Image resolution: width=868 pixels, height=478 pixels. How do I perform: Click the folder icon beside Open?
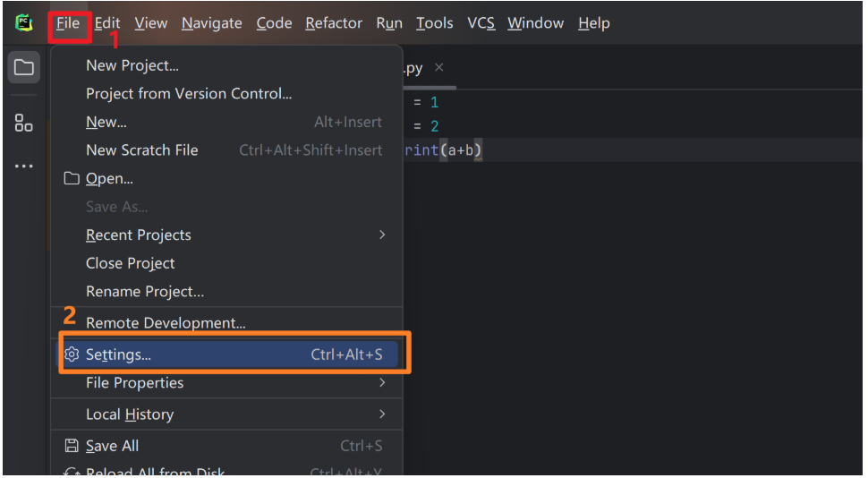[x=72, y=178]
